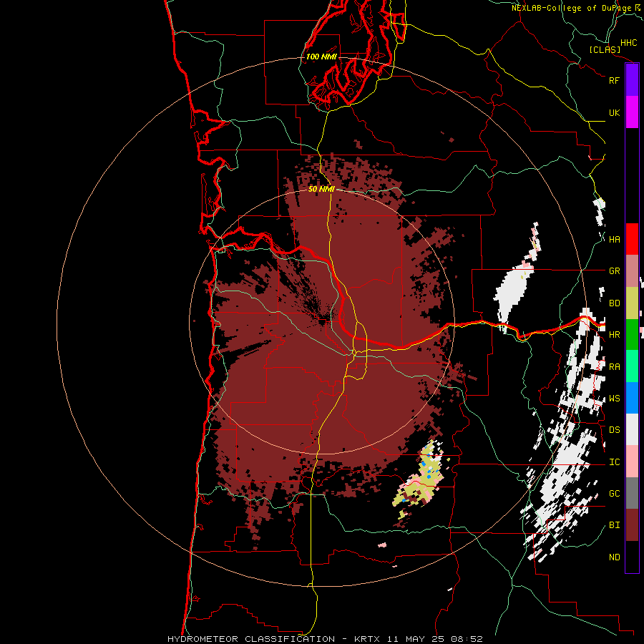Image resolution: width=644 pixels, height=644 pixels.
Task: Select the HA legend label
Action: (x=614, y=240)
